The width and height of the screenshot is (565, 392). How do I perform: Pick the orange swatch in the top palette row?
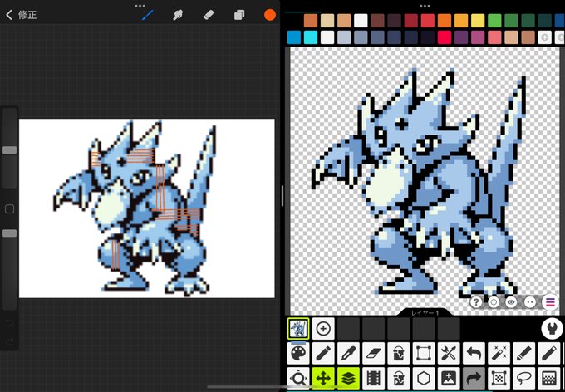click(x=445, y=21)
